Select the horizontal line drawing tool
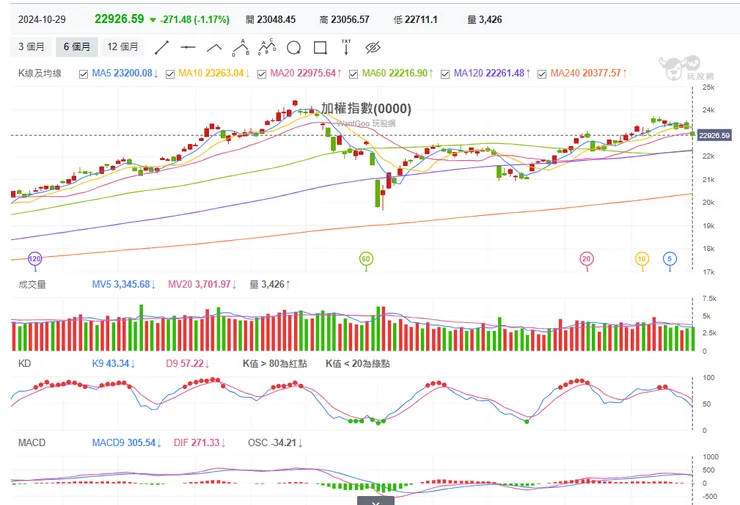 [188, 47]
